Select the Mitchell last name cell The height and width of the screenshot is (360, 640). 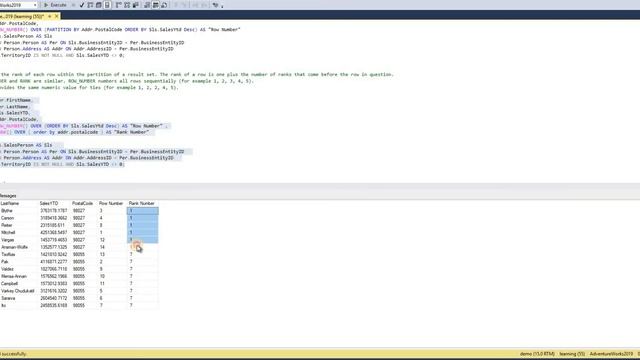(x=18, y=233)
